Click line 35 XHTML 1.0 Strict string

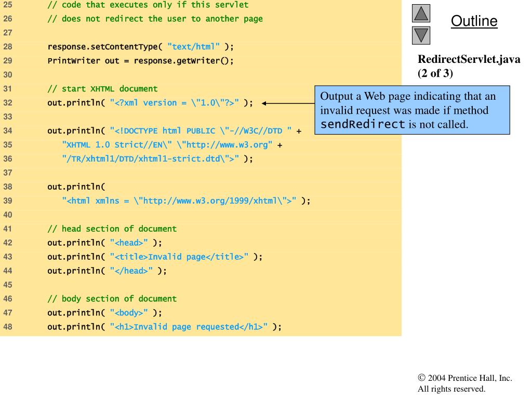point(167,145)
